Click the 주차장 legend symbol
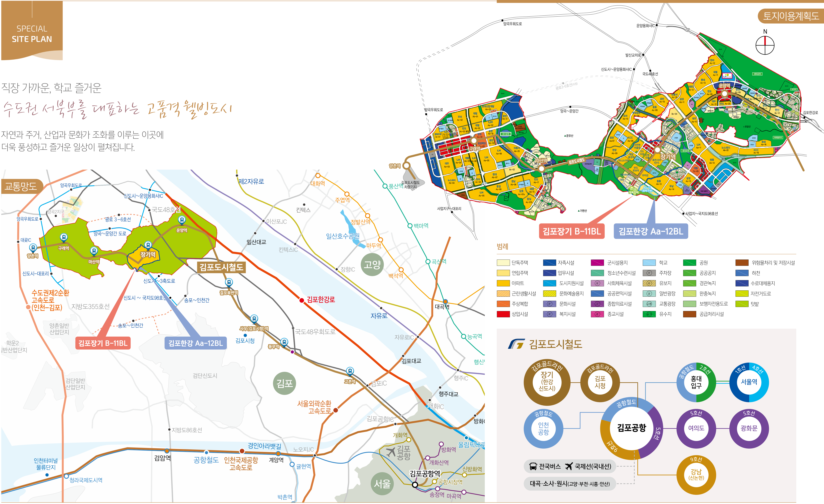Image resolution: width=824 pixels, height=504 pixels. [x=649, y=273]
